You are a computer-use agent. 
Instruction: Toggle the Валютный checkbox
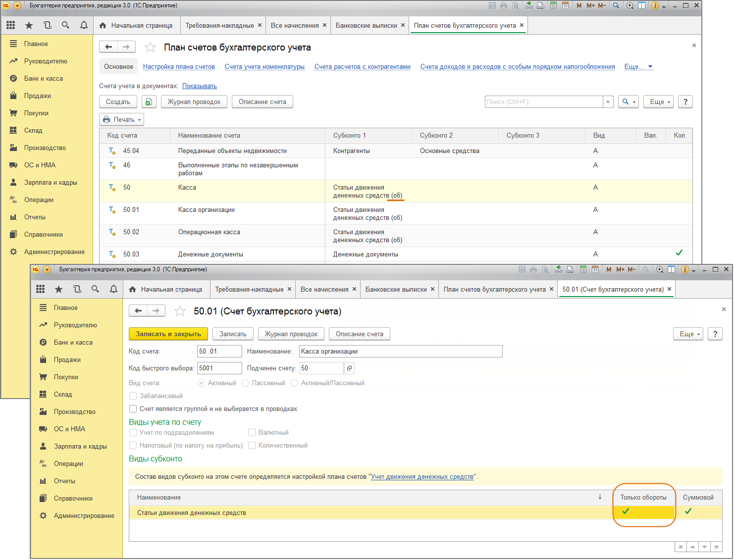(x=252, y=433)
